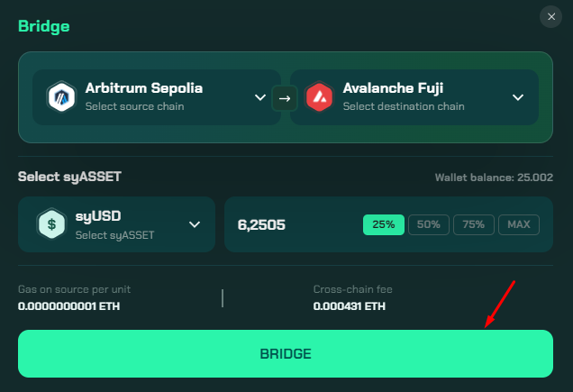The height and width of the screenshot is (392, 573).
Task: Open the Arbitrum Sepolia source chain selector
Action: point(157,97)
